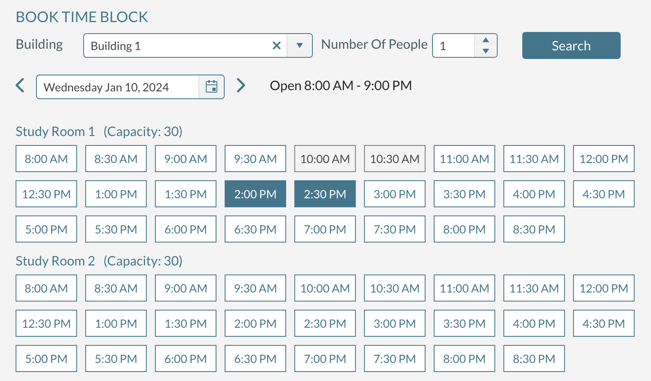Screen dimensions: 651x381
Task: Select 8:00 AM in Study Room 1
Action: [x=46, y=159]
